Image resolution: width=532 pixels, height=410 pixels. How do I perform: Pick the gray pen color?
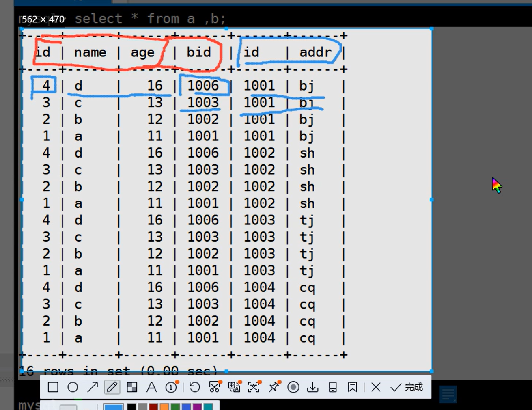point(142,407)
